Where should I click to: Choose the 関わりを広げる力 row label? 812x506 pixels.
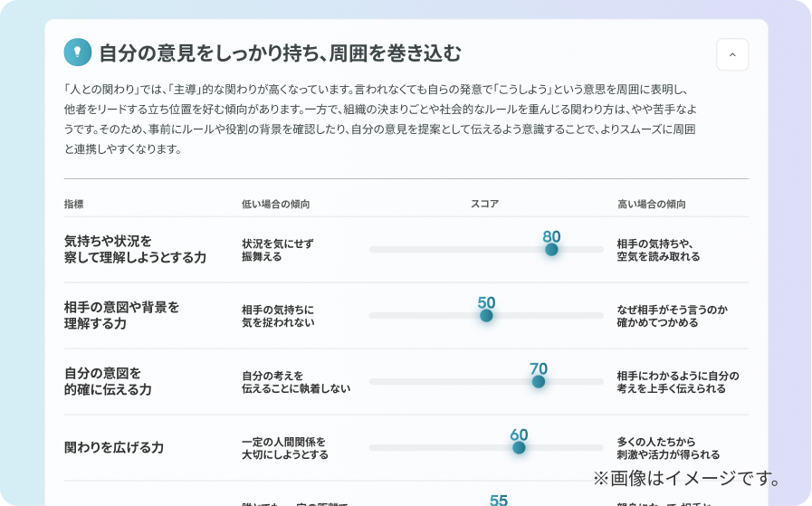point(114,447)
